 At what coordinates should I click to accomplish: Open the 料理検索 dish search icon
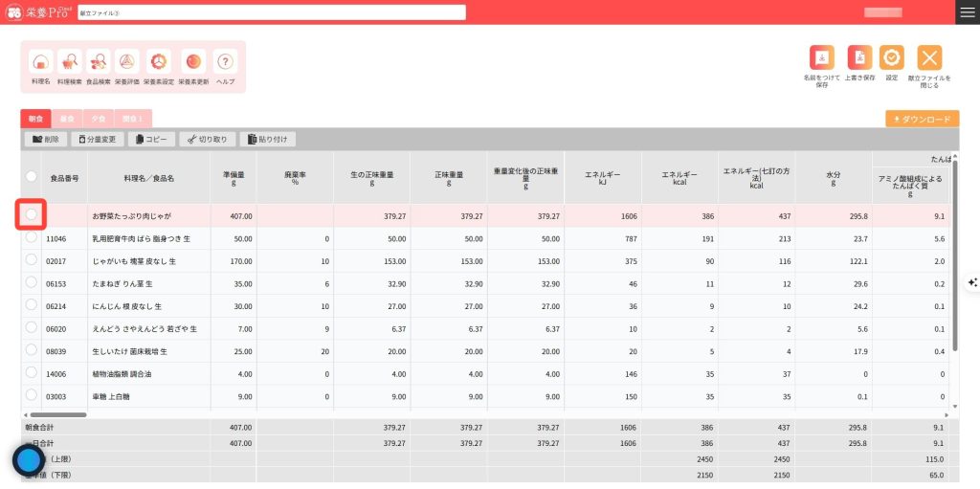pos(69,62)
